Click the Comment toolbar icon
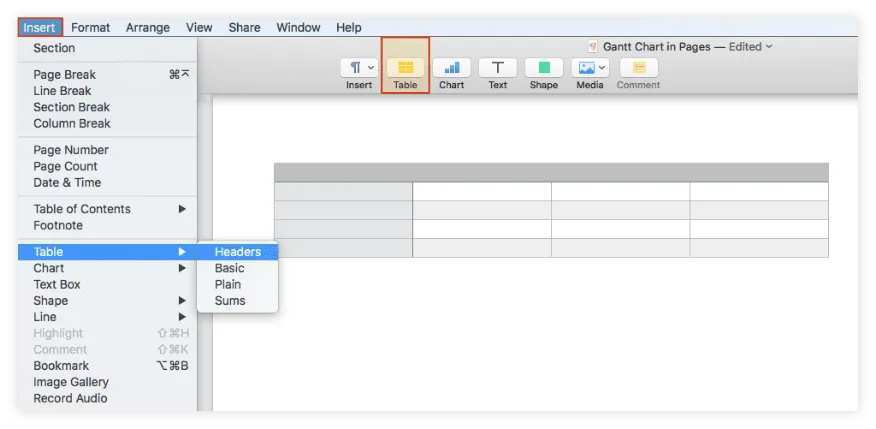The width and height of the screenshot is (876, 429). (x=638, y=68)
